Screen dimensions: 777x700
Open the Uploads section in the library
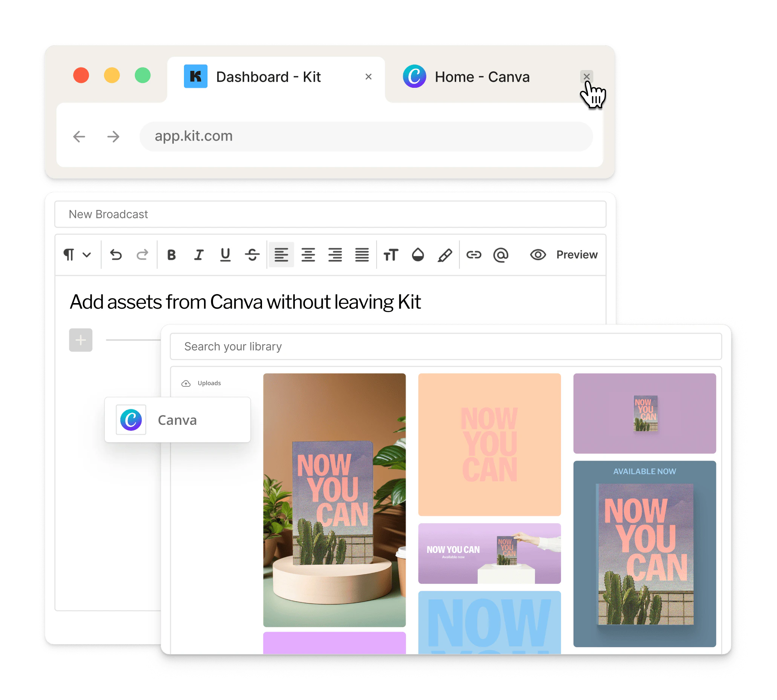(202, 383)
